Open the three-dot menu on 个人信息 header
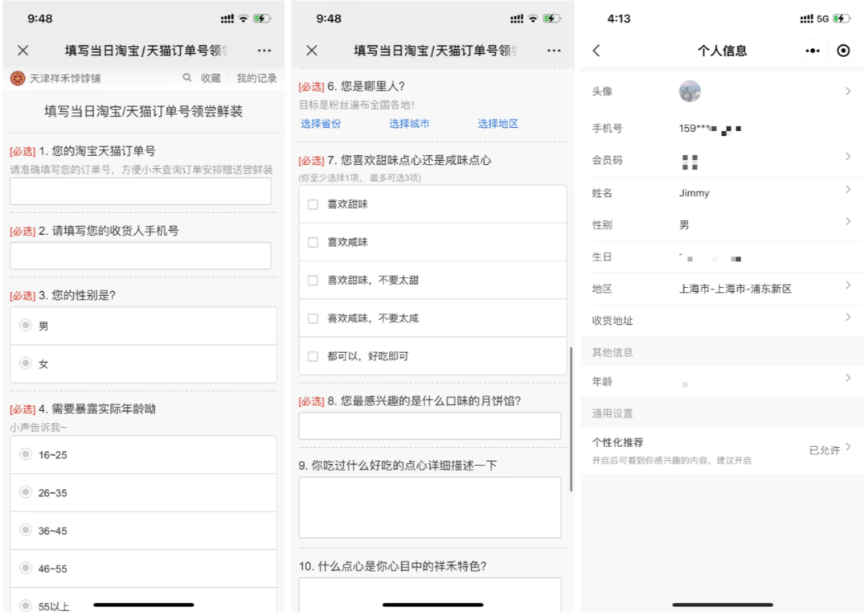Image resolution: width=868 pixels, height=616 pixels. [813, 51]
